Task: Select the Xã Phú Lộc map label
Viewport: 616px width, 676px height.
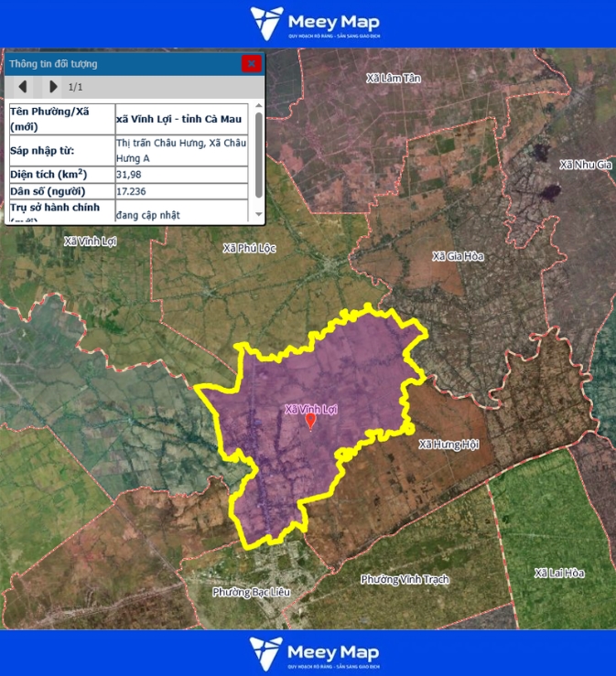Action: point(249,248)
